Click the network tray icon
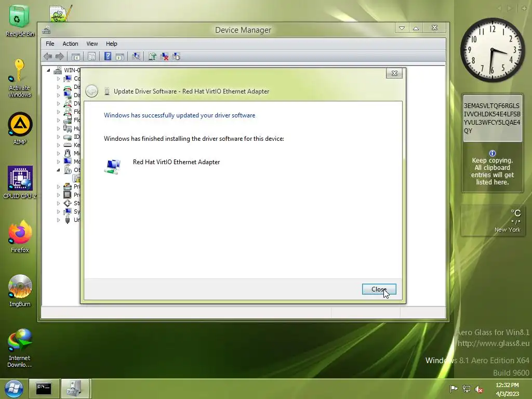The width and height of the screenshot is (532, 399). coord(467,389)
